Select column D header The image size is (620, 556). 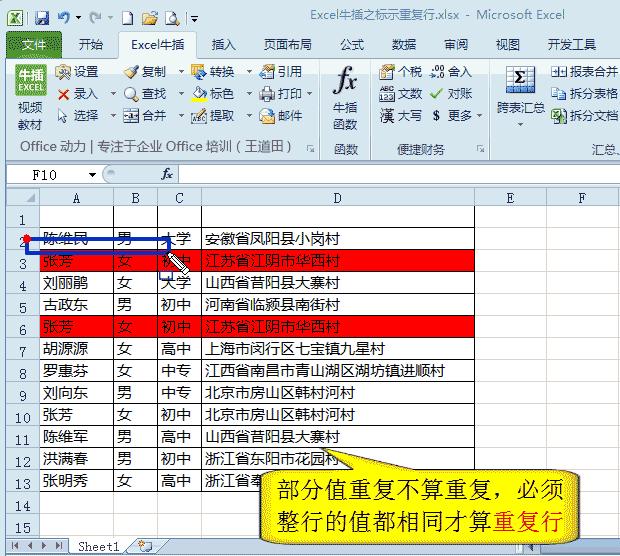(338, 197)
